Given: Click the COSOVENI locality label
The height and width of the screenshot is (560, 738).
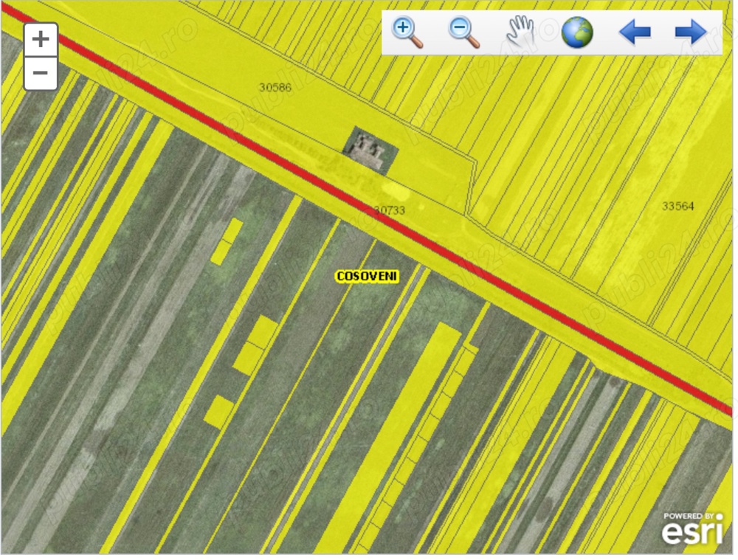Looking at the screenshot, I should 367,276.
